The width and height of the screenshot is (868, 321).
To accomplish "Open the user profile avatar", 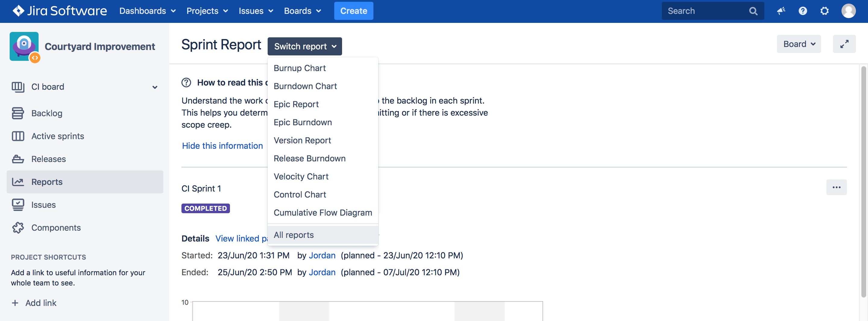I will (848, 11).
